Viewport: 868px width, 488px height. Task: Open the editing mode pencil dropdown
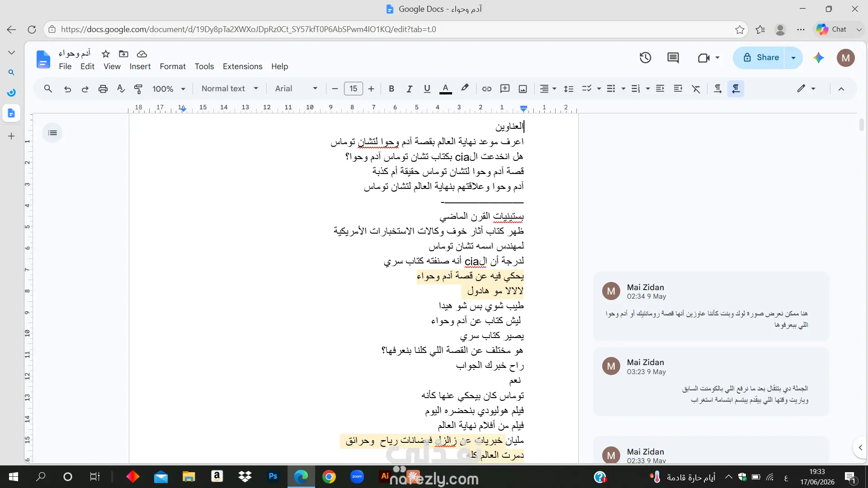806,89
